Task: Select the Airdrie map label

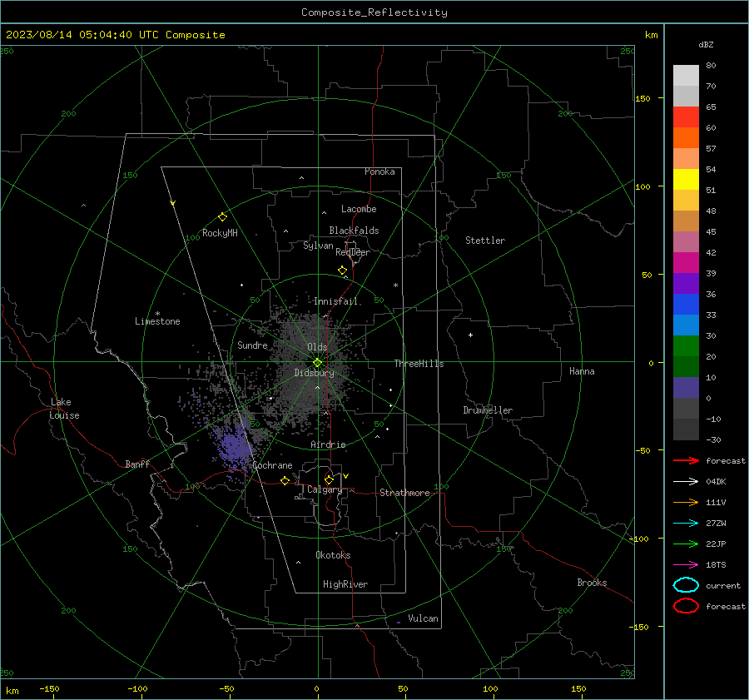Action: [328, 444]
